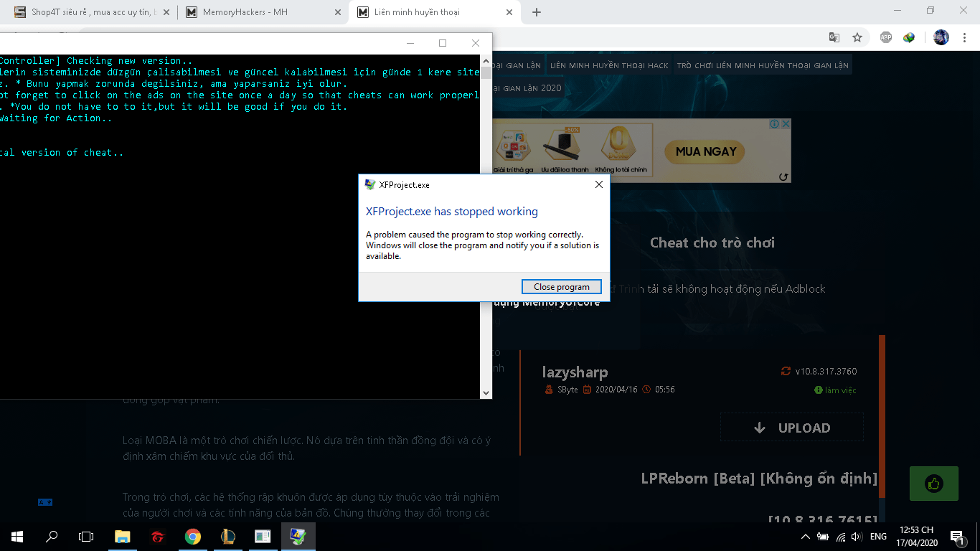Open Google Chrome on taskbar
This screenshot has height=551, width=980.
[192, 537]
